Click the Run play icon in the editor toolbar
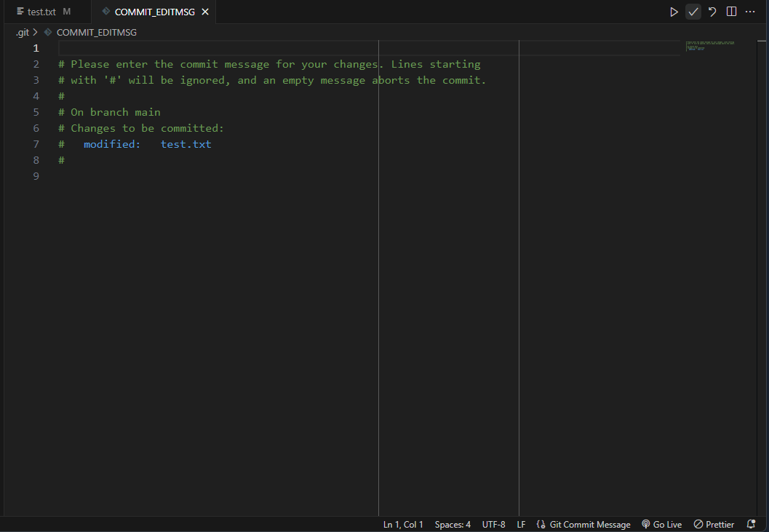Image resolution: width=769 pixels, height=532 pixels. (x=674, y=12)
